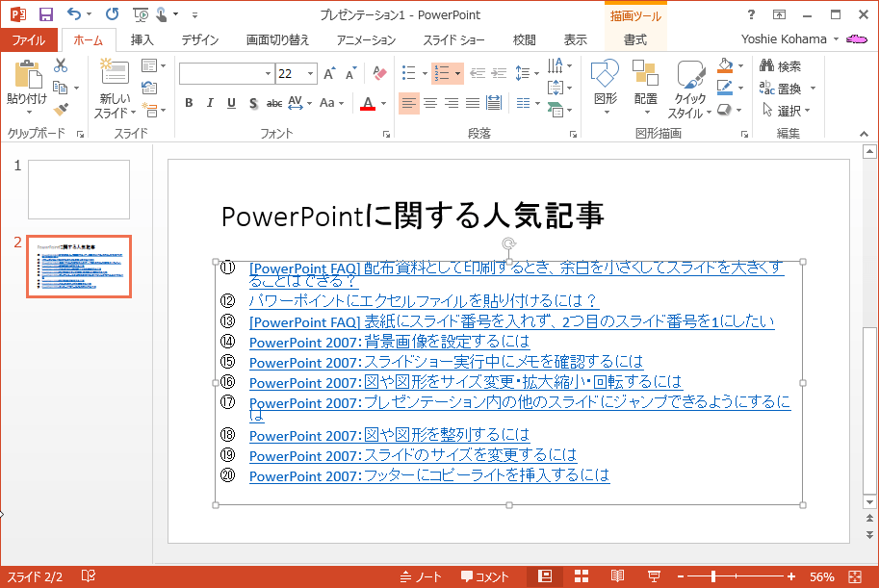The image size is (879, 588).
Task: Switch to the 書式 (Format) tab
Action: click(635, 39)
